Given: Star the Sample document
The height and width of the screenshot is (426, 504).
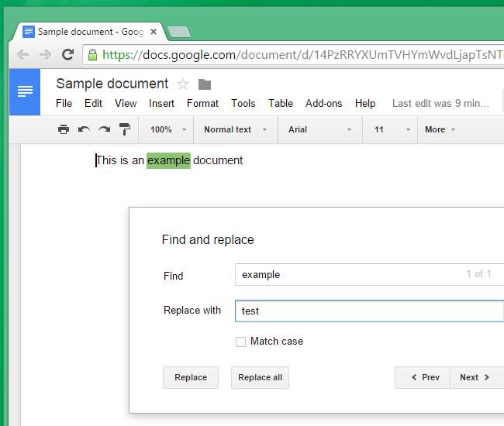Looking at the screenshot, I should [183, 84].
